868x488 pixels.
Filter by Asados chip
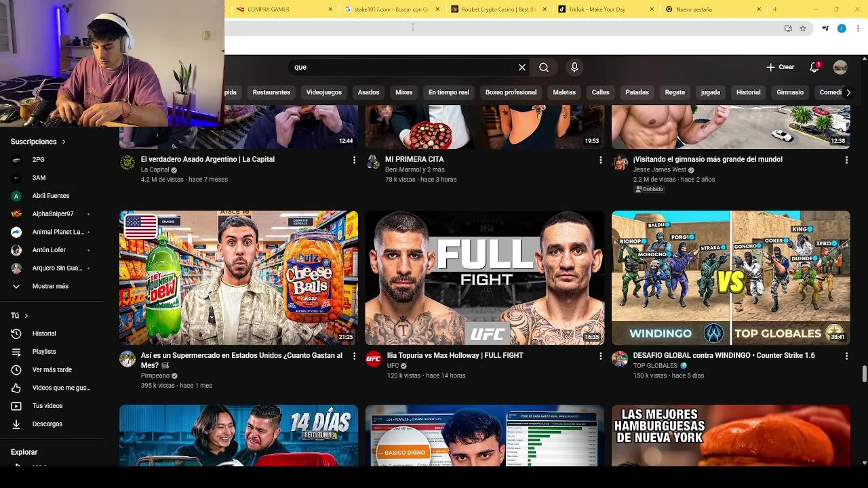[x=369, y=92]
